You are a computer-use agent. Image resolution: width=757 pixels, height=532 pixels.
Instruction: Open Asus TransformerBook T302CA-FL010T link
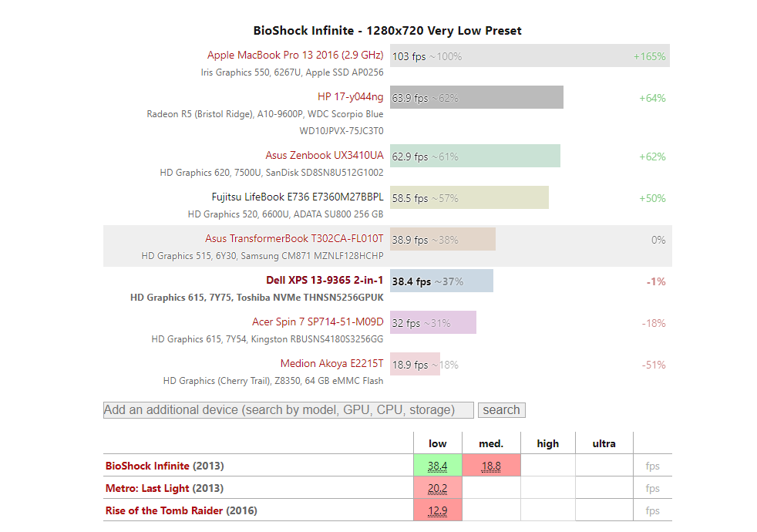[x=294, y=238]
